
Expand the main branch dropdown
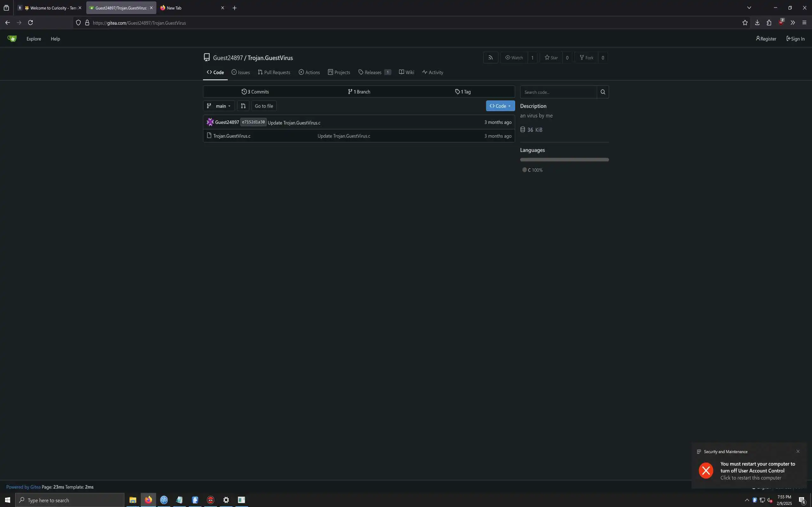(219, 106)
